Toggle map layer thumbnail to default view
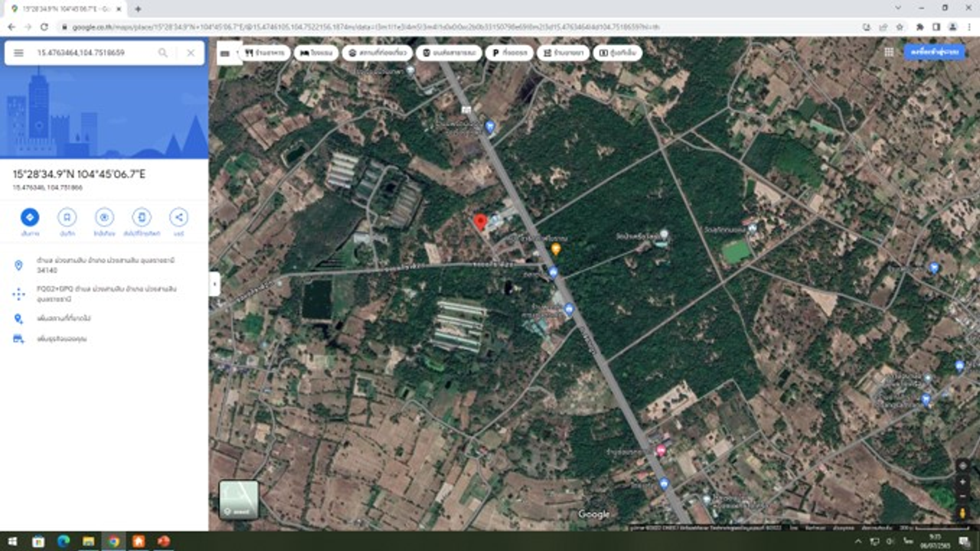The width and height of the screenshot is (980, 551). [x=239, y=500]
